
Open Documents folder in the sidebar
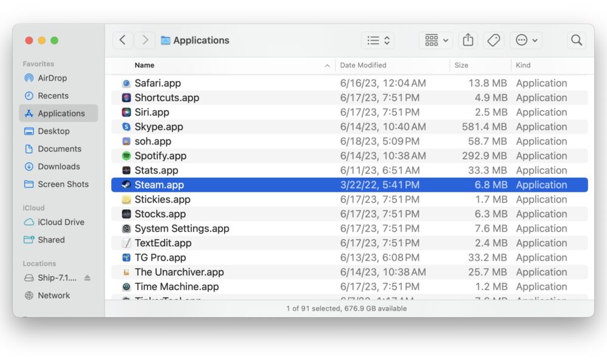point(58,149)
